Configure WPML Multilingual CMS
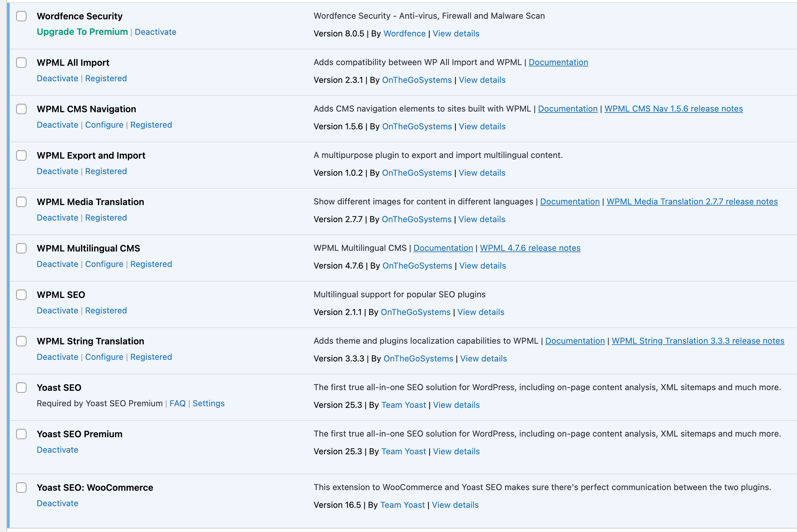This screenshot has width=797, height=532. 104,264
